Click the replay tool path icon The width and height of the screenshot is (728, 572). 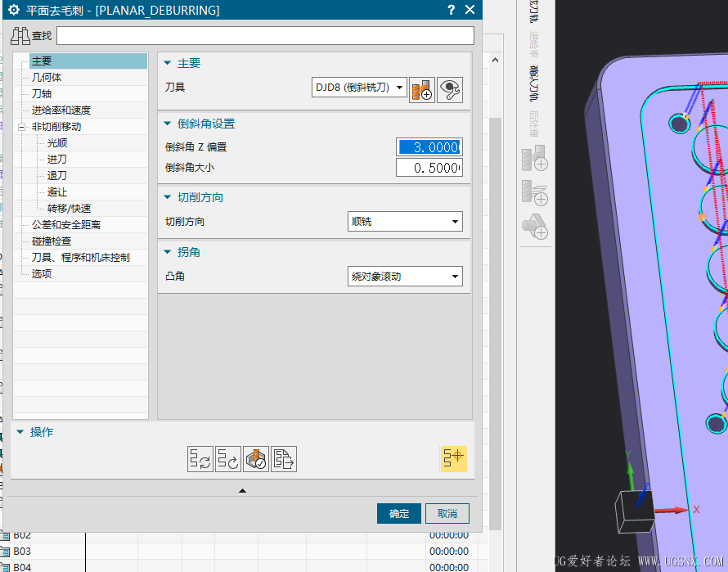coord(228,459)
